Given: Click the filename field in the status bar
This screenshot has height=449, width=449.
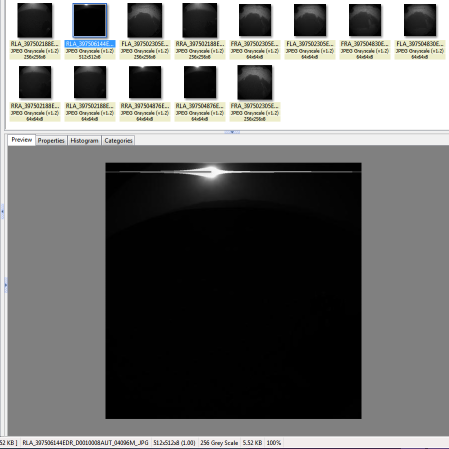Looking at the screenshot, I should [85, 443].
